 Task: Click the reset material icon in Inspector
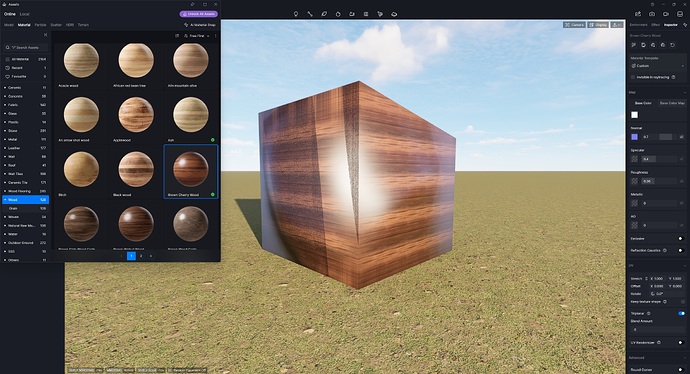pos(672,45)
